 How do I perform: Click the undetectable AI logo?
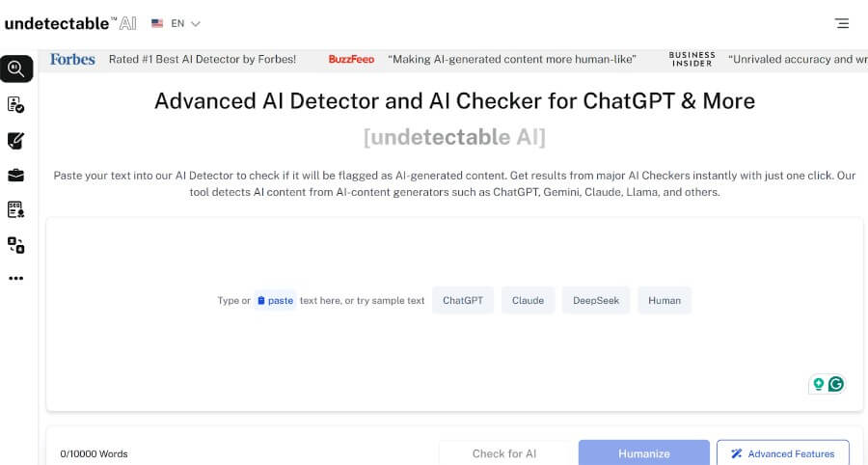tap(68, 23)
